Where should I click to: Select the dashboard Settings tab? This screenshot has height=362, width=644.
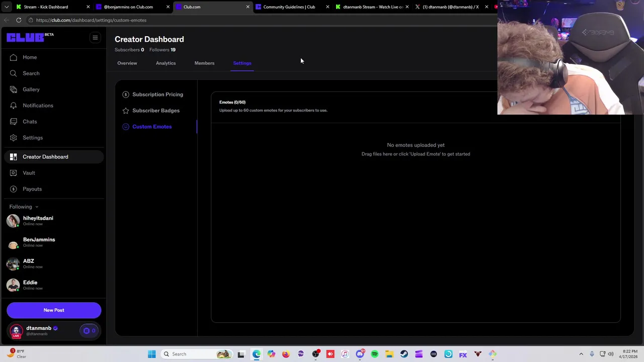pyautogui.click(x=242, y=63)
